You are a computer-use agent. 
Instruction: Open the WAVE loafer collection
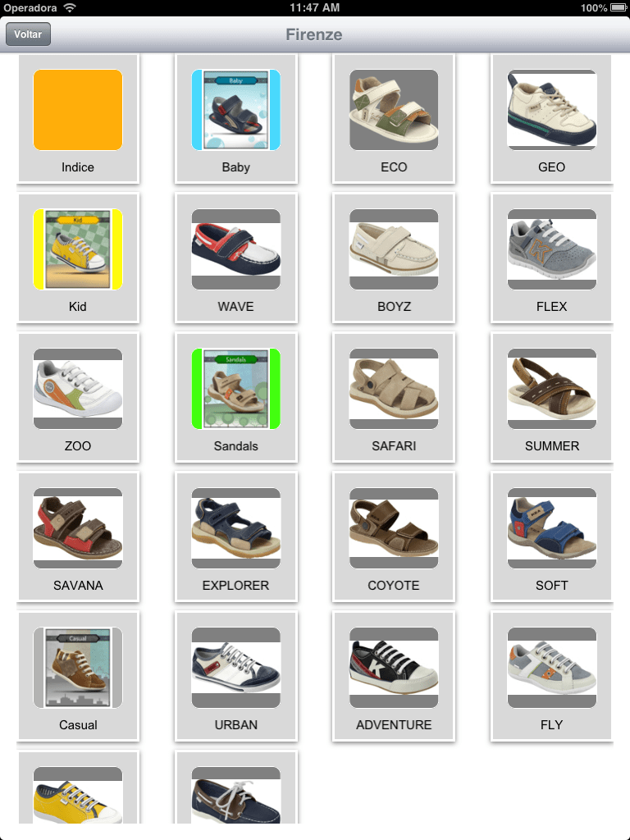tap(235, 258)
